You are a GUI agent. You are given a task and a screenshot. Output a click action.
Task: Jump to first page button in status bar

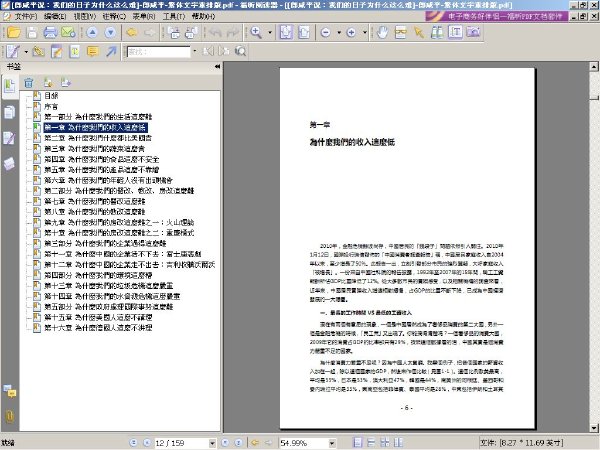134,443
